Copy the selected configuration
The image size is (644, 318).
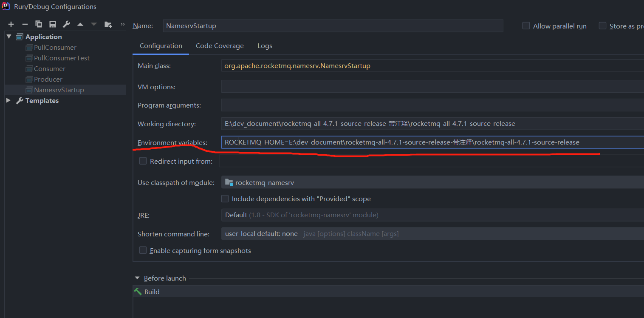coord(39,24)
